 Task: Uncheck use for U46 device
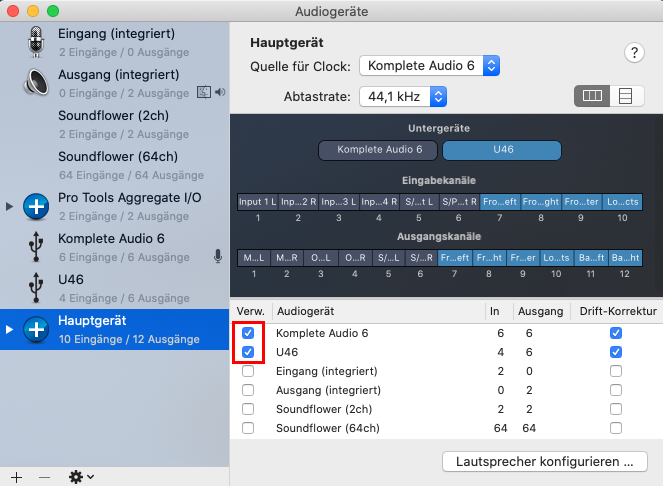click(x=248, y=352)
